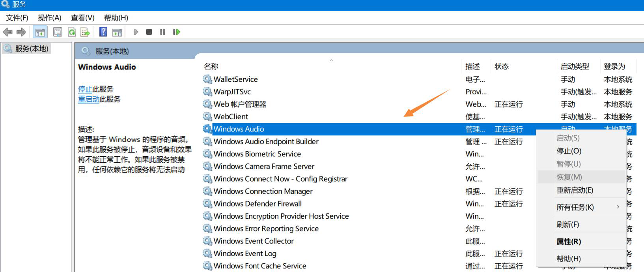Open the 文件(F) menu
The height and width of the screenshot is (272, 644).
[x=17, y=18]
